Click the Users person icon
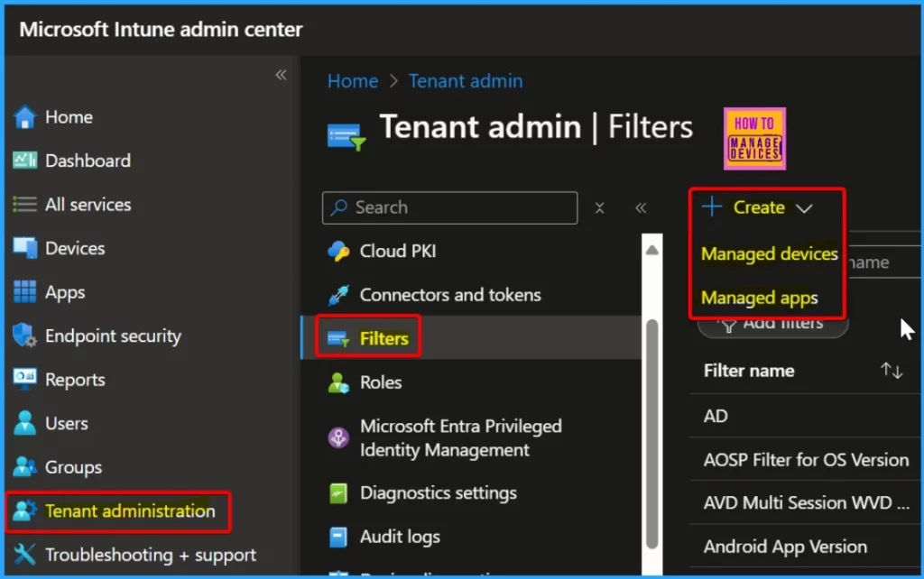The height and width of the screenshot is (579, 924). pos(24,423)
